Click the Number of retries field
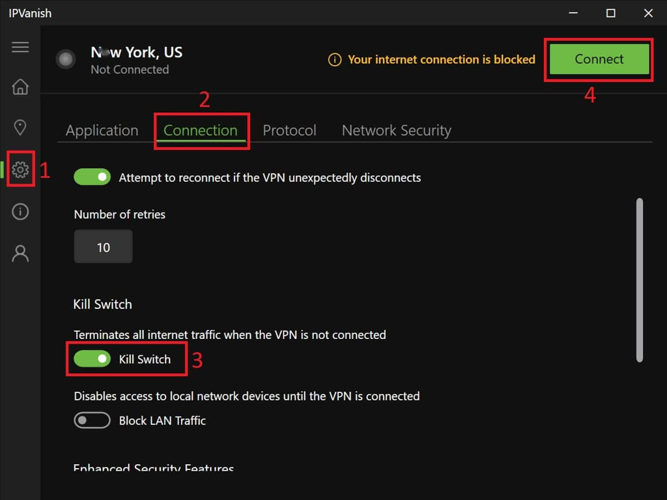The width and height of the screenshot is (667, 500). (103, 247)
